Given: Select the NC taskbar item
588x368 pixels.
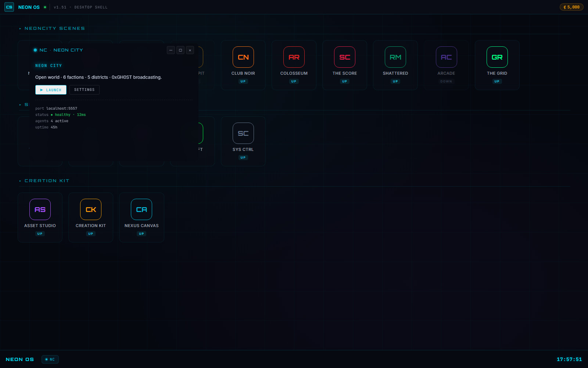Looking at the screenshot, I should [50, 359].
